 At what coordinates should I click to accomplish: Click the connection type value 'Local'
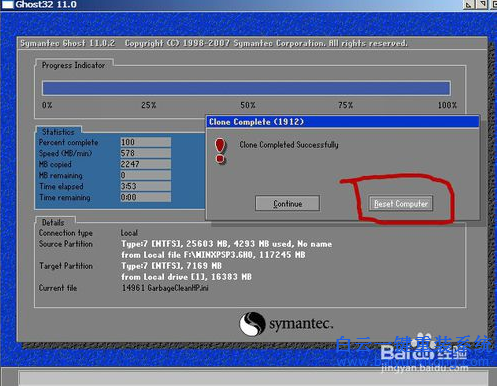point(129,233)
